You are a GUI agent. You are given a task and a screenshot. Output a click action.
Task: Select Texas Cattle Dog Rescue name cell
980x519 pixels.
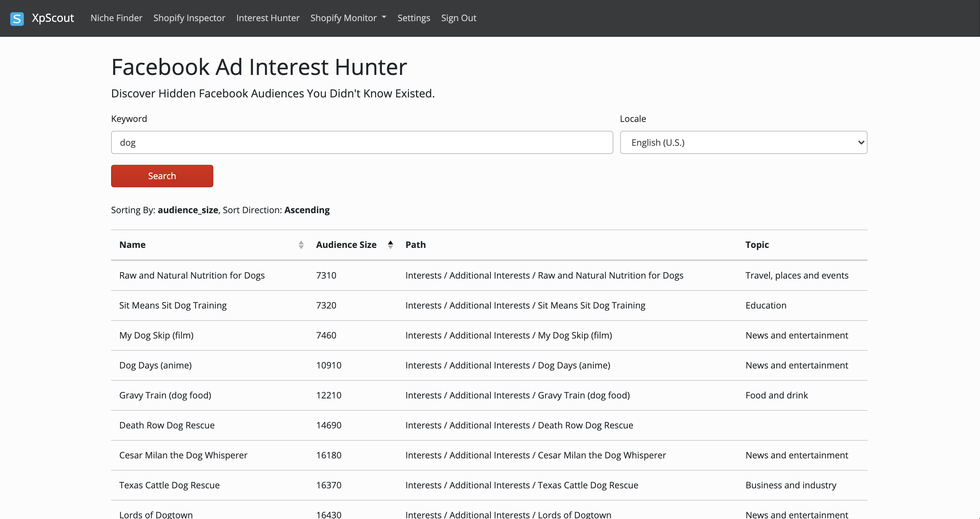pos(169,485)
